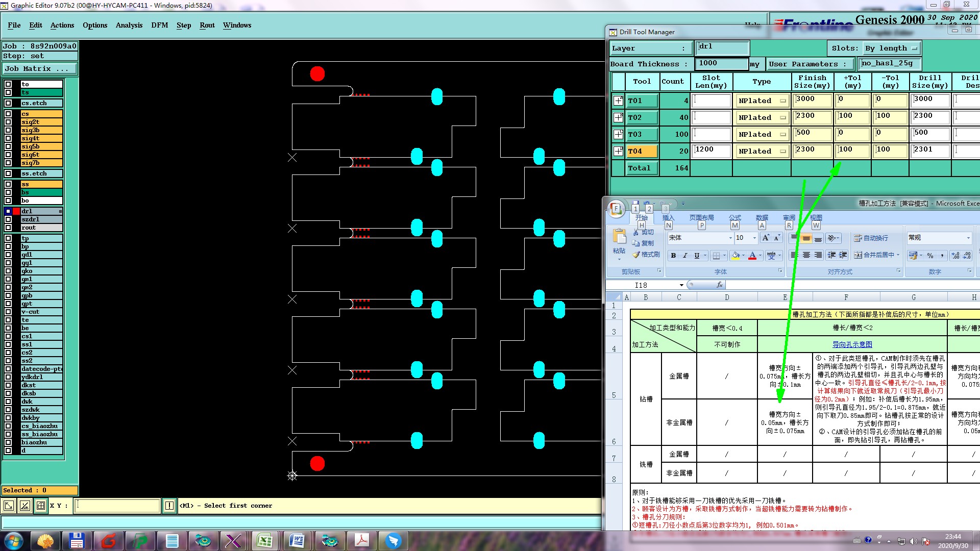Expand the T04 tool row plus box
The height and width of the screenshot is (551, 980).
pos(618,151)
